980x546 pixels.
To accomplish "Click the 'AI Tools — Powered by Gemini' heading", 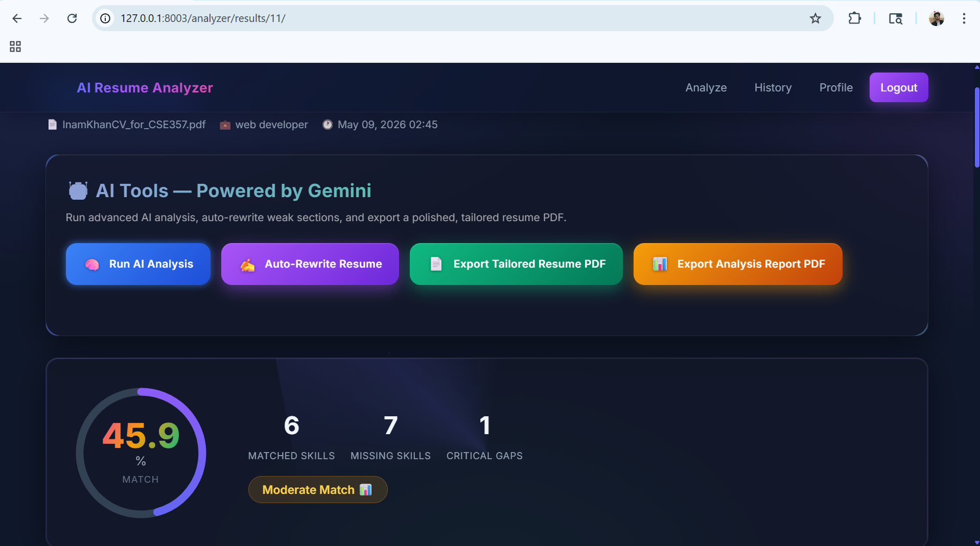I will (x=233, y=191).
